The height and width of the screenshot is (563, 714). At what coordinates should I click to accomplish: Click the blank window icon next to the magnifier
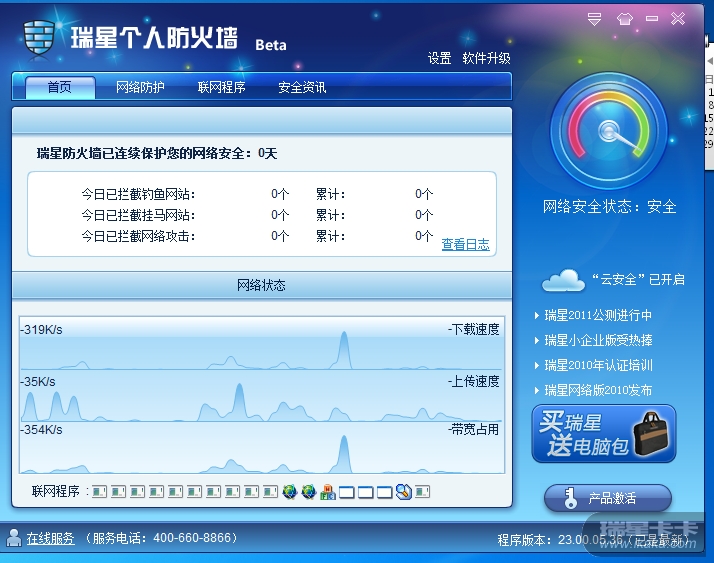point(385,492)
